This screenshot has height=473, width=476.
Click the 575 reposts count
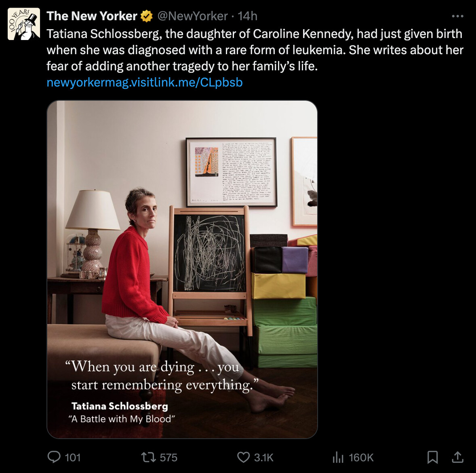pyautogui.click(x=168, y=457)
